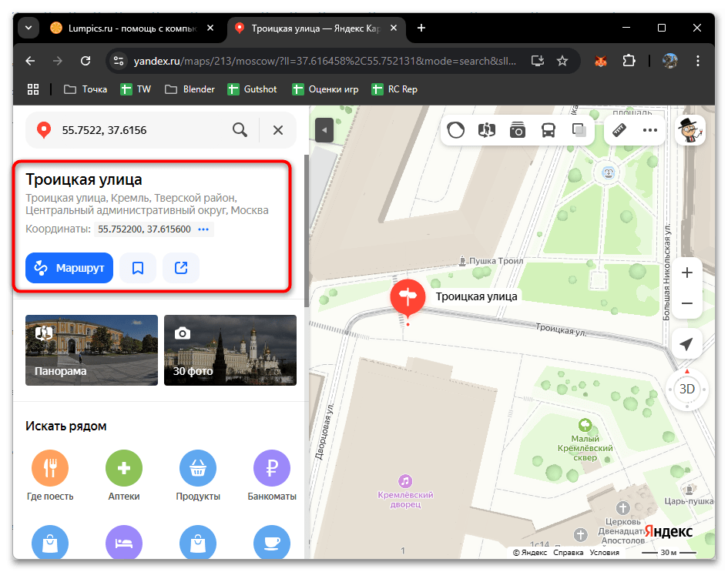Open the Оценки игр bookmark
This screenshot has height=572, width=728.
(x=325, y=89)
